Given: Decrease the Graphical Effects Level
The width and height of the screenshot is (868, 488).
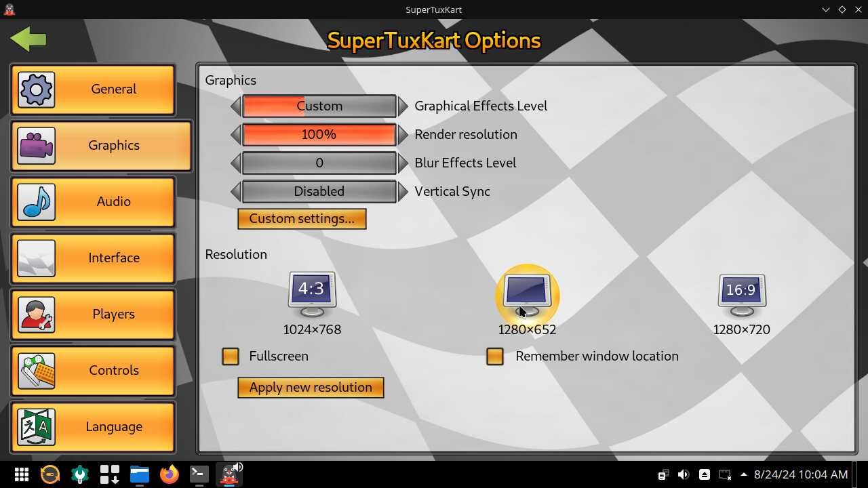Looking at the screenshot, I should [x=235, y=106].
